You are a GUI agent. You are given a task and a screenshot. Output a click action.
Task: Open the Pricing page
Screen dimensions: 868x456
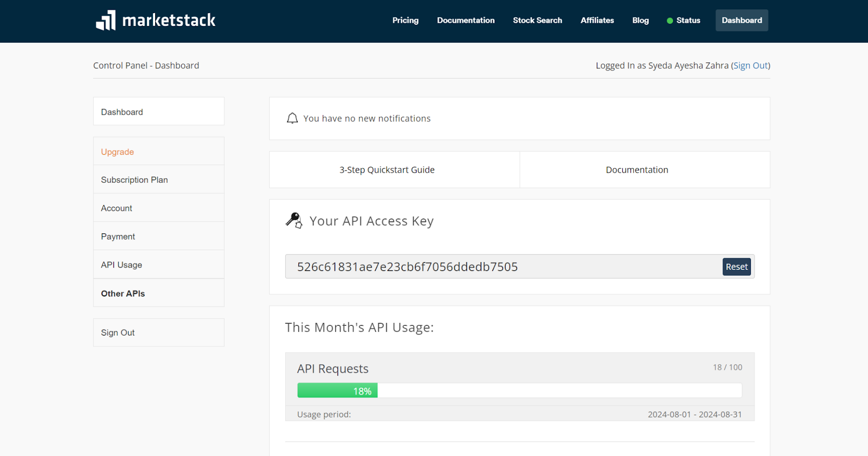[406, 20]
